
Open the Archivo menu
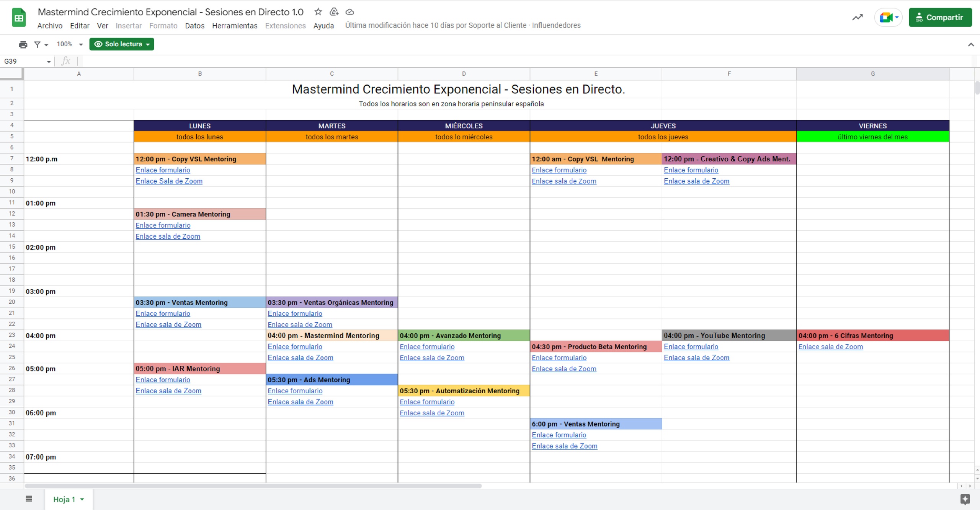pos(50,26)
